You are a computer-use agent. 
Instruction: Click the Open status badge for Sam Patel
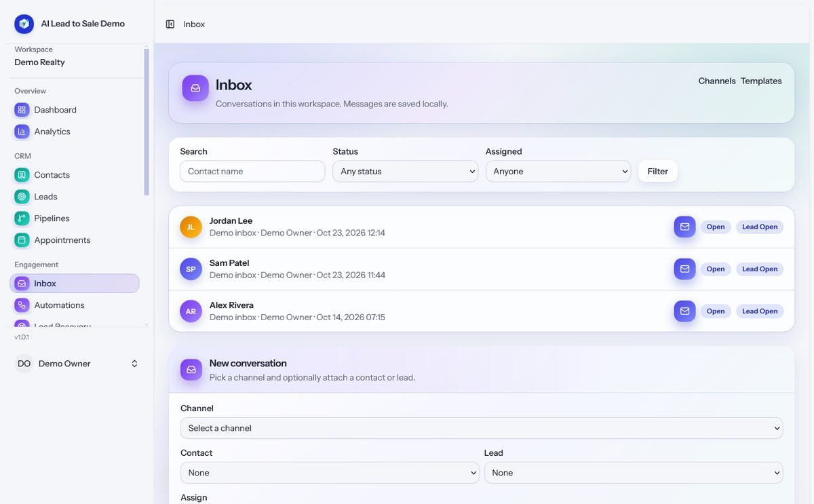click(716, 269)
